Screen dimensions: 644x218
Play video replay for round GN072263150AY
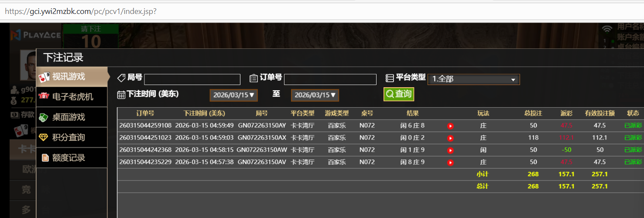point(450,126)
